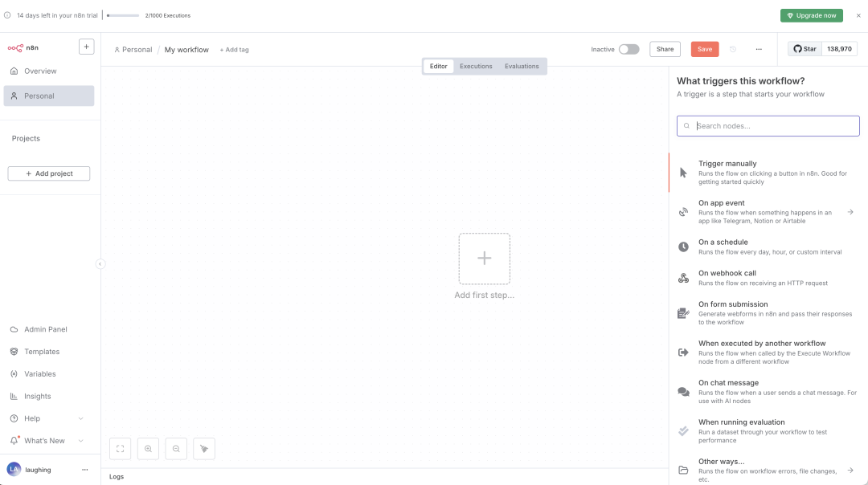Zoom out on the workflow canvas
The width and height of the screenshot is (868, 485).
(x=176, y=449)
